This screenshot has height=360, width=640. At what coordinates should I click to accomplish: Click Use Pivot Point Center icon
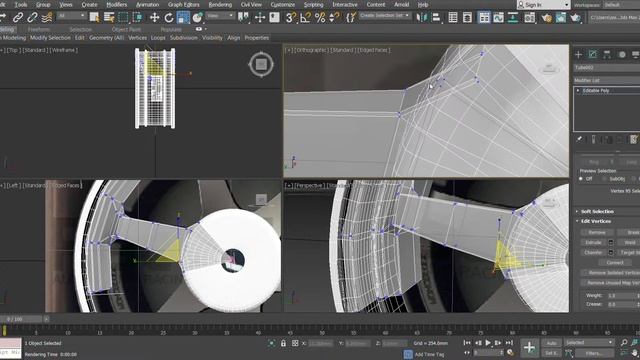click(x=243, y=17)
